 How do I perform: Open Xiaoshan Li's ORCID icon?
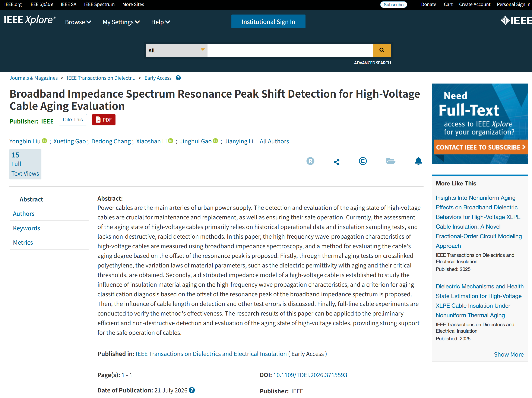[171, 141]
